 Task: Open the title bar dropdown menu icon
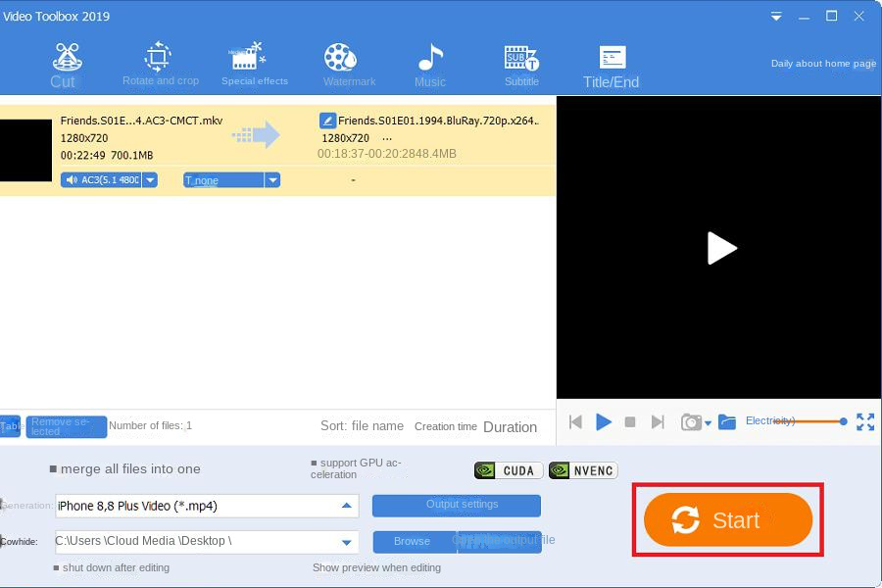point(776,17)
